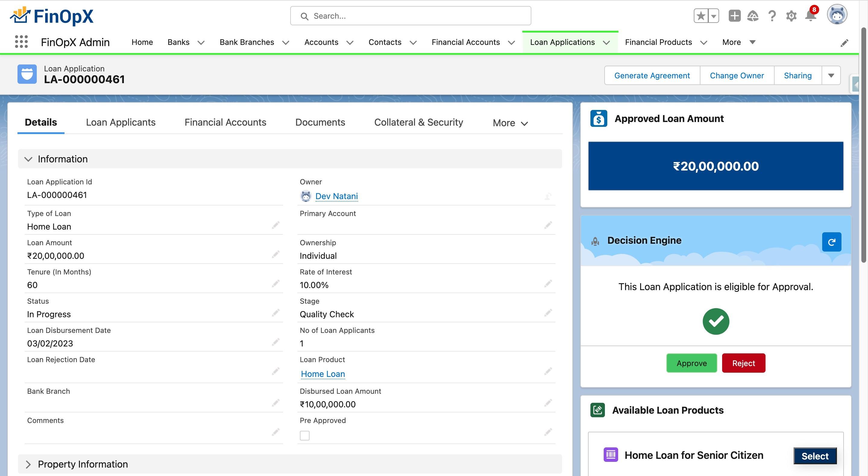Screen dimensions: 868x476
Task: Open the Loan Applications nav dropdown chevron
Action: (x=606, y=42)
